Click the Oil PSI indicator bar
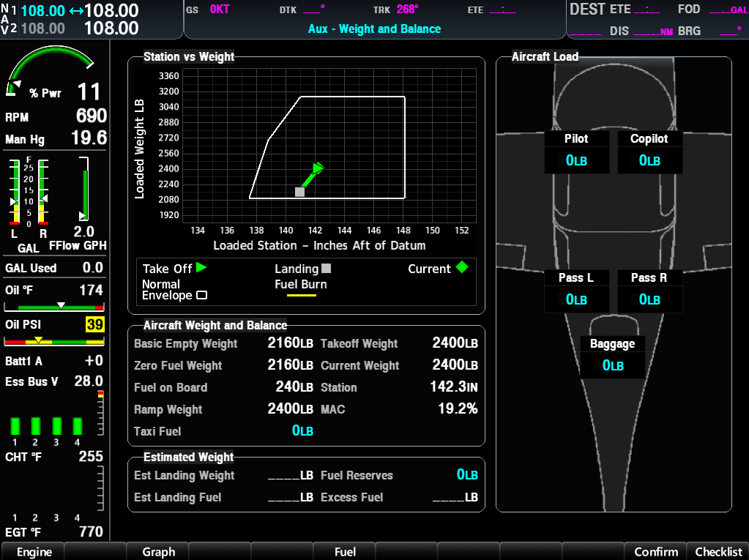 tap(54, 341)
